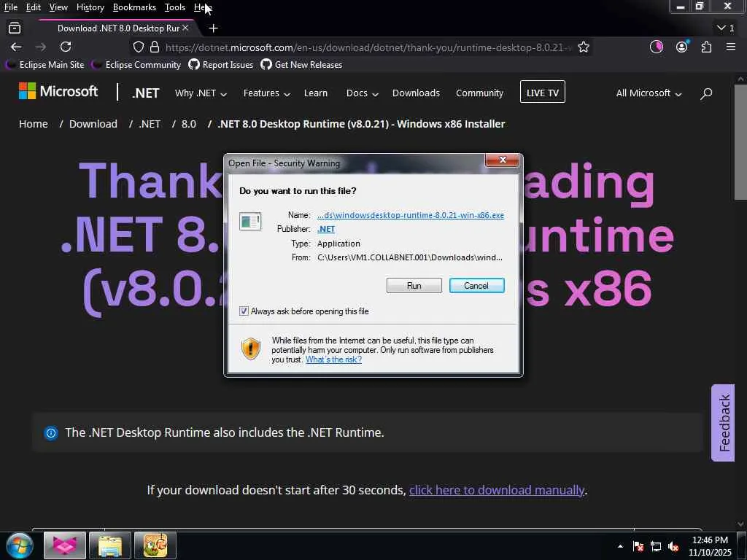Open the Tools menu

[175, 7]
